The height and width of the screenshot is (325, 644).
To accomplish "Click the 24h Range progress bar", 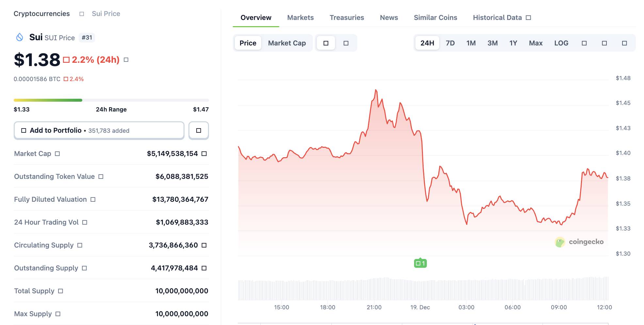I will point(111,100).
